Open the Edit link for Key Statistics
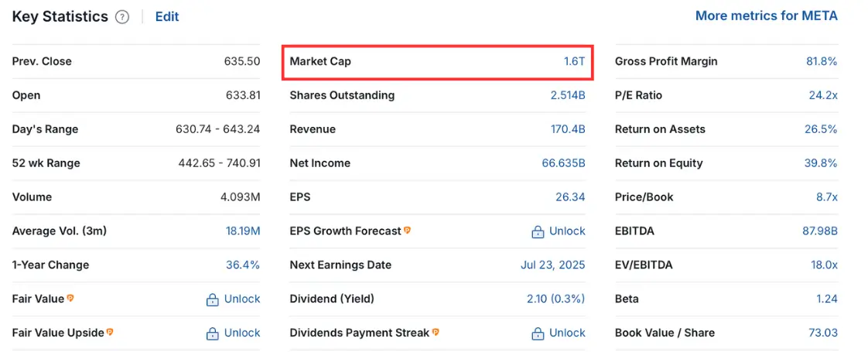The width and height of the screenshot is (868, 352). tap(167, 17)
